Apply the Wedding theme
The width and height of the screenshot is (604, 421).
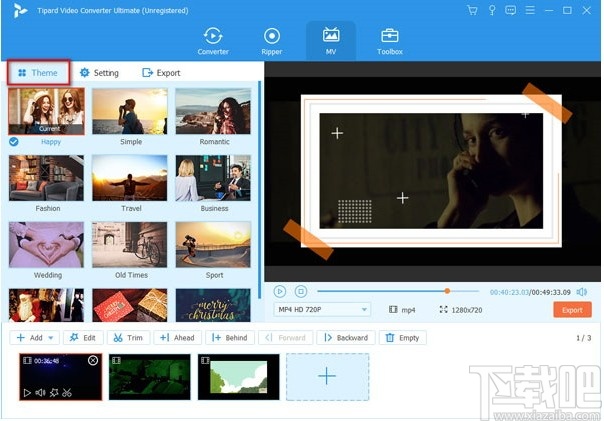pyautogui.click(x=46, y=245)
